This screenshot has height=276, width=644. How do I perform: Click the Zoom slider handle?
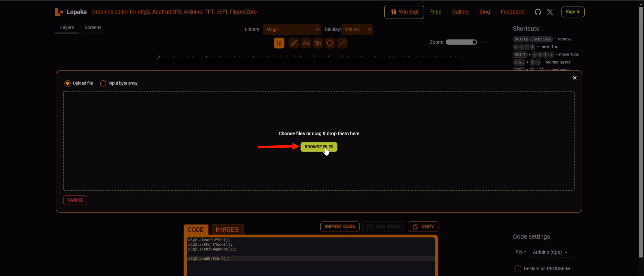[474, 42]
